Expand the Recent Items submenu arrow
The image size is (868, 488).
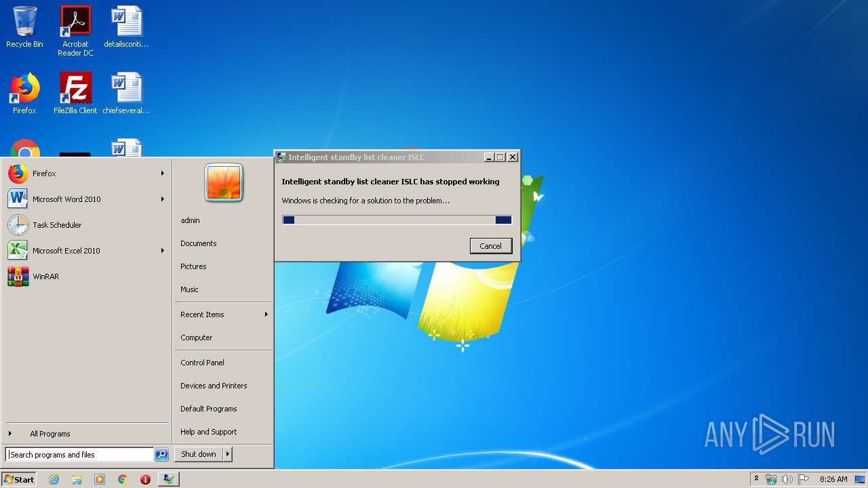(x=267, y=314)
